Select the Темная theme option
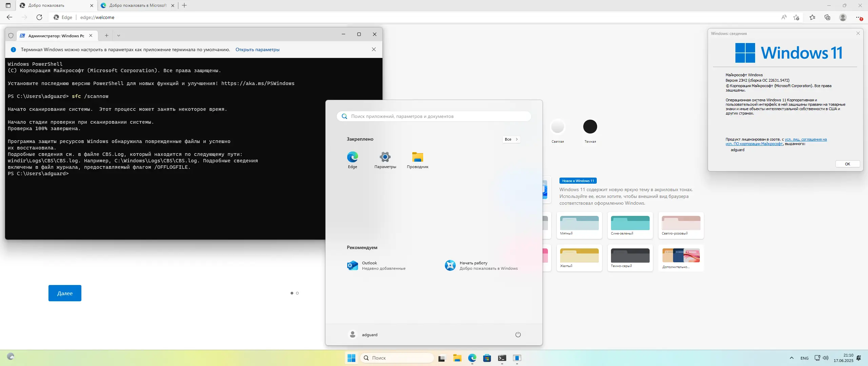 [x=590, y=127]
